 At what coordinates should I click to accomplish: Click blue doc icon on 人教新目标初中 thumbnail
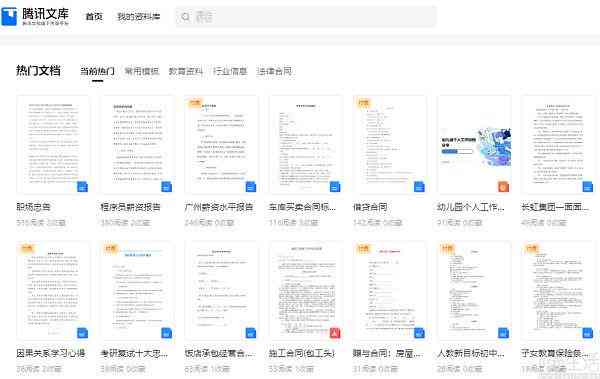[x=503, y=333]
